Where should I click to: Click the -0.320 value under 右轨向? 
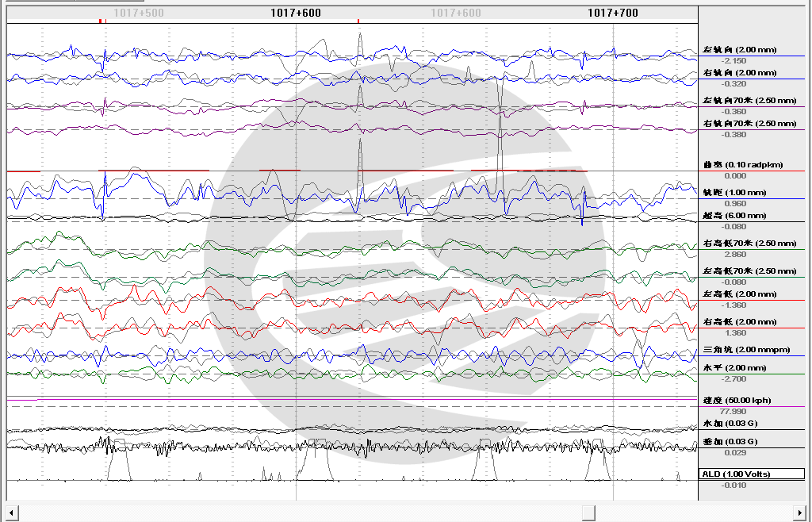point(733,84)
